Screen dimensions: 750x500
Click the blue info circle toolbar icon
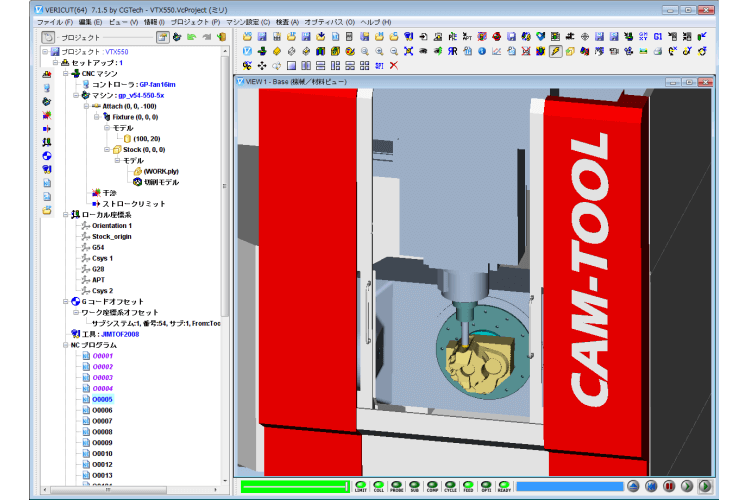click(x=482, y=51)
